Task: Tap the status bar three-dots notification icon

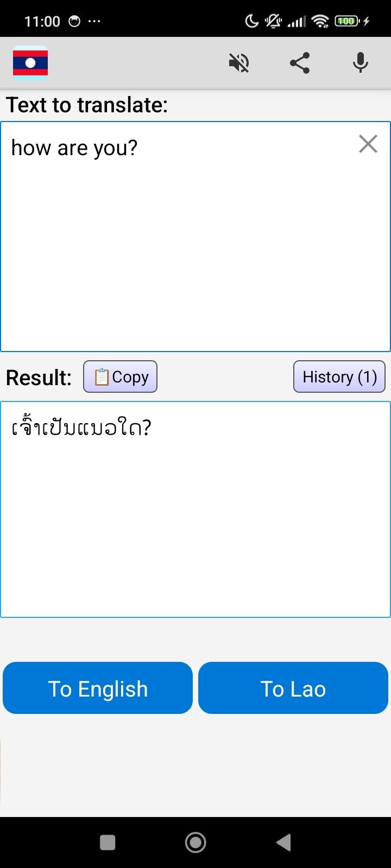Action: click(94, 21)
